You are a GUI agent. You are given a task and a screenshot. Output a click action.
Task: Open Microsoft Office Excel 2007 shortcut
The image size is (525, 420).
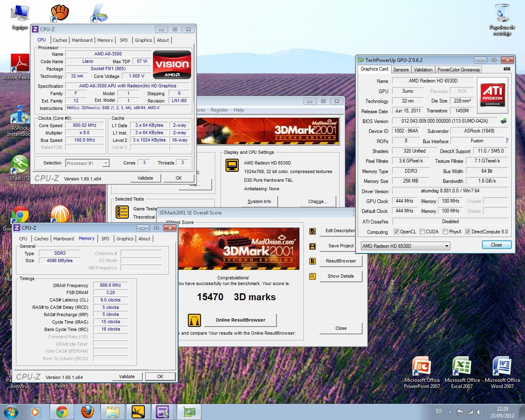[462, 372]
